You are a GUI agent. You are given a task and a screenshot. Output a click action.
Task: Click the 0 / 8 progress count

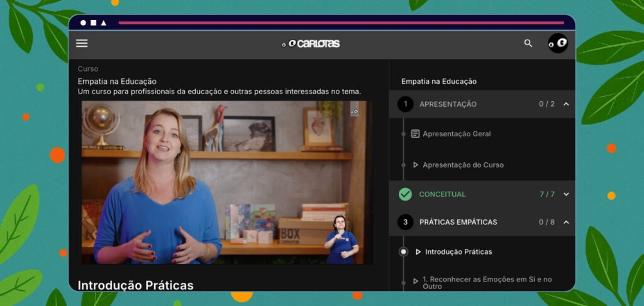click(x=547, y=222)
